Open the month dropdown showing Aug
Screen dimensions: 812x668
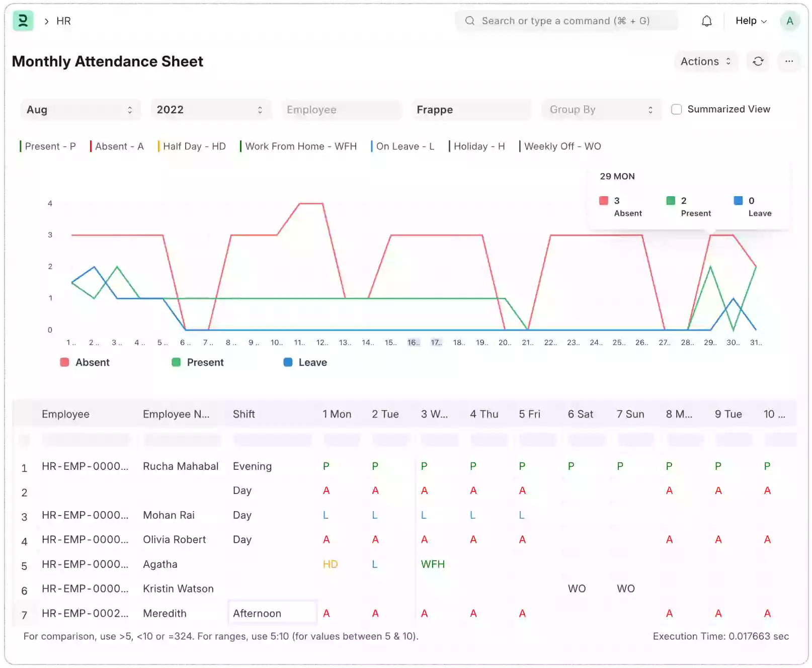click(x=80, y=110)
